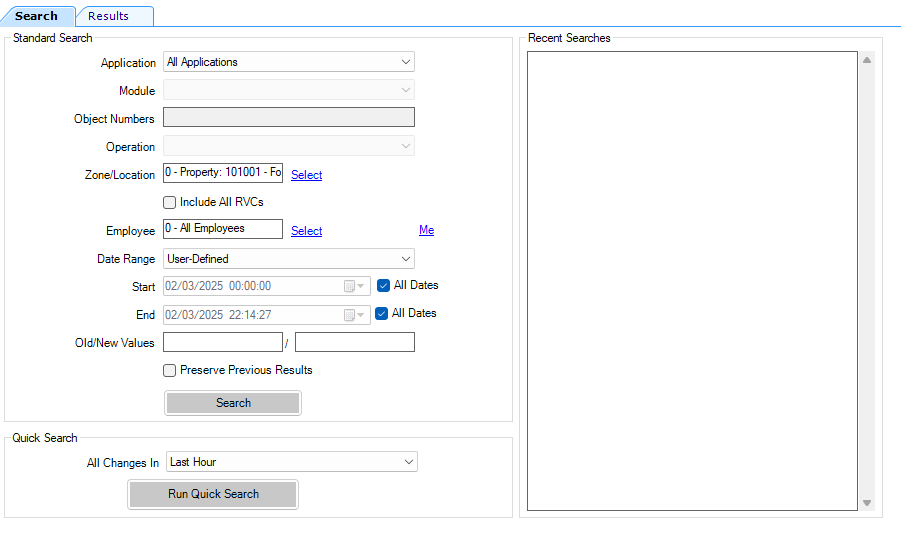Click the Recent Searches scroll up arrow

[867, 60]
